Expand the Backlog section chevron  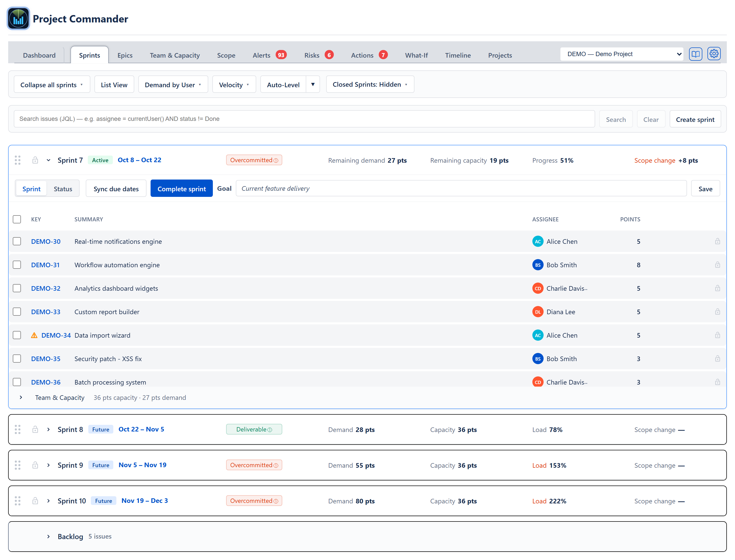pos(48,537)
